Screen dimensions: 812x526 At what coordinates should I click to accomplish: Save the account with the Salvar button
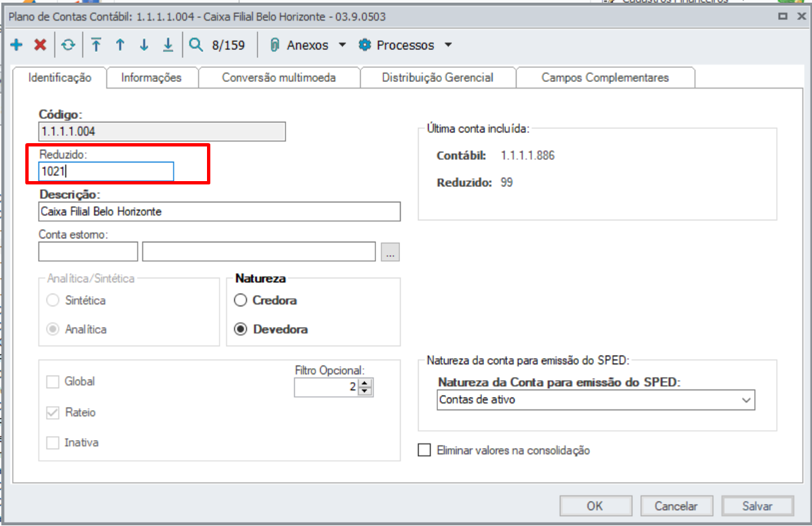(x=757, y=505)
